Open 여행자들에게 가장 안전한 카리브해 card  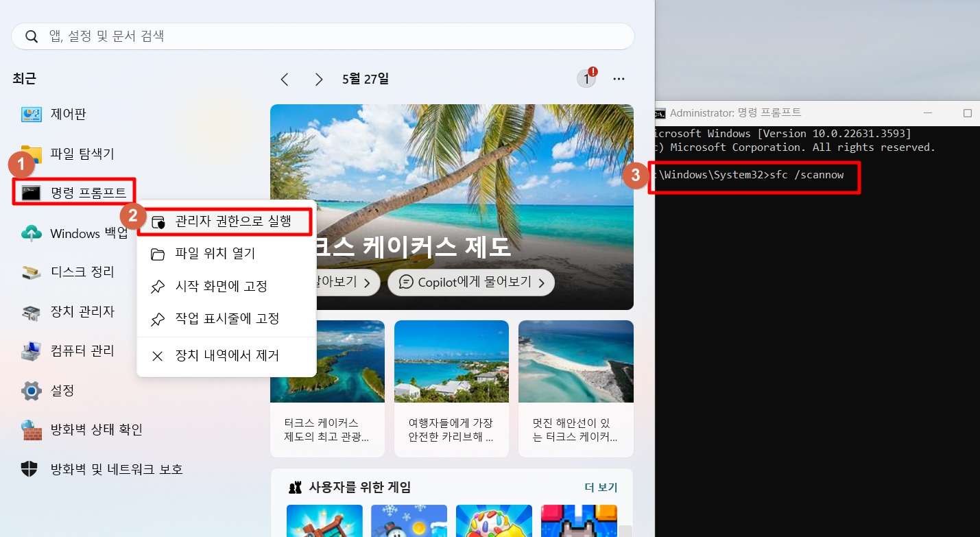click(451, 389)
